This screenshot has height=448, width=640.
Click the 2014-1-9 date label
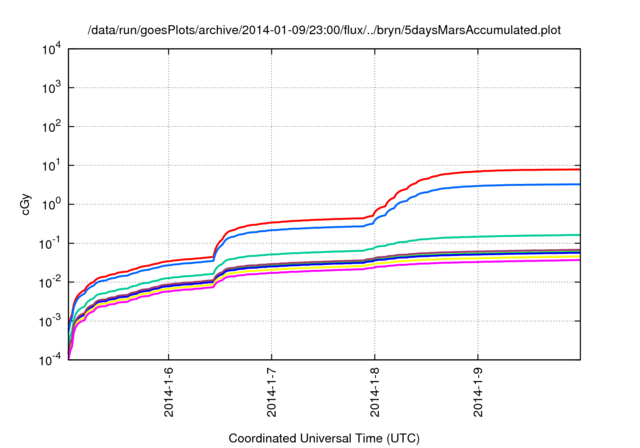click(x=478, y=392)
